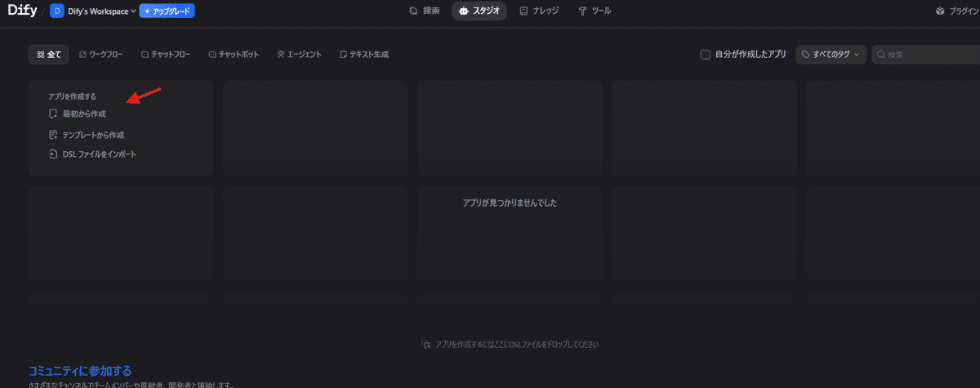This screenshot has height=388, width=980.
Task: Click the search magnifier icon
Action: tap(881, 55)
